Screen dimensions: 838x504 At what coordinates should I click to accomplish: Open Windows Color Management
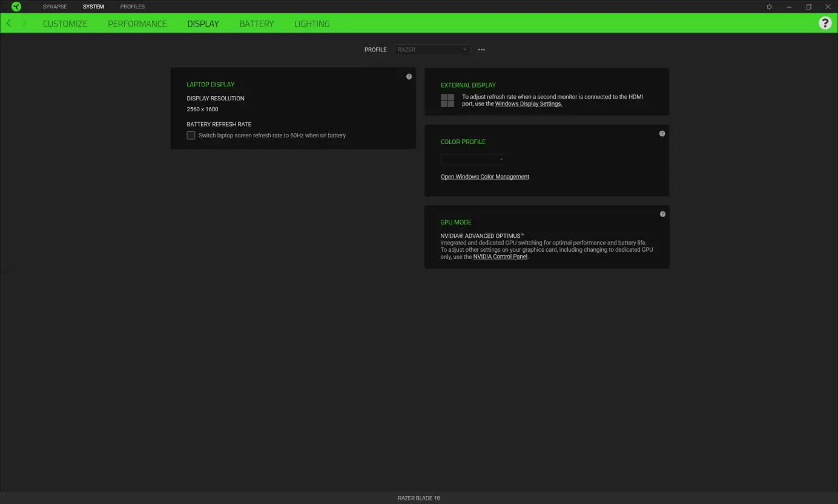tap(484, 176)
